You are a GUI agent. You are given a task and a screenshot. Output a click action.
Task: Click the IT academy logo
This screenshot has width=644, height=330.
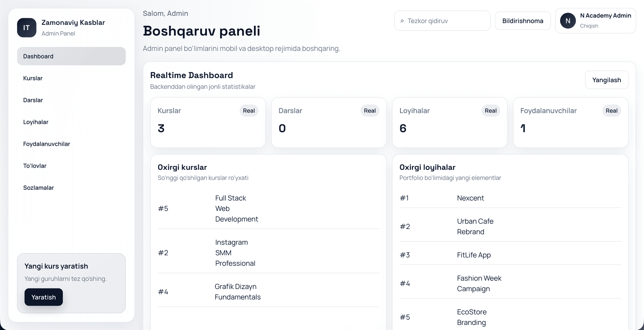(x=26, y=27)
